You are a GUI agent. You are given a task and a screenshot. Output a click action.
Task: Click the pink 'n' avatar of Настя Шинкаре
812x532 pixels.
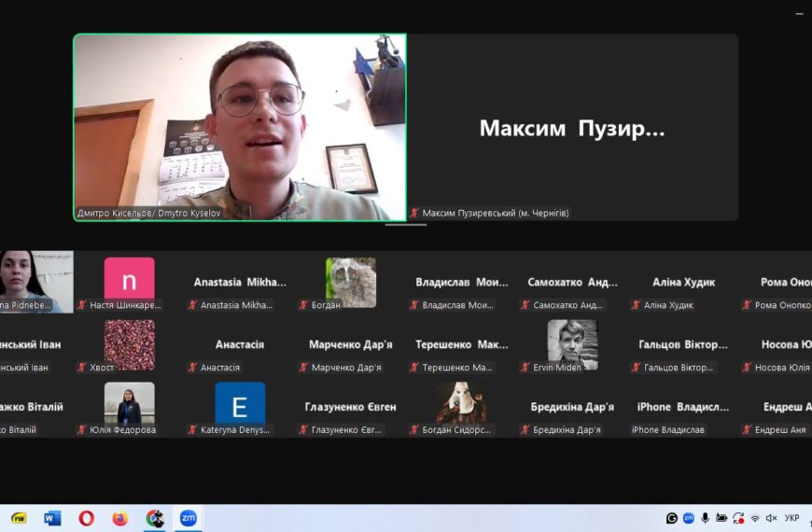coord(129,278)
